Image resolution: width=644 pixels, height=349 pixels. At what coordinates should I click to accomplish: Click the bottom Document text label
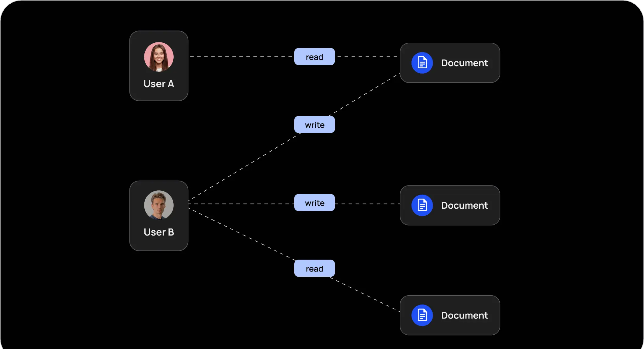point(464,315)
